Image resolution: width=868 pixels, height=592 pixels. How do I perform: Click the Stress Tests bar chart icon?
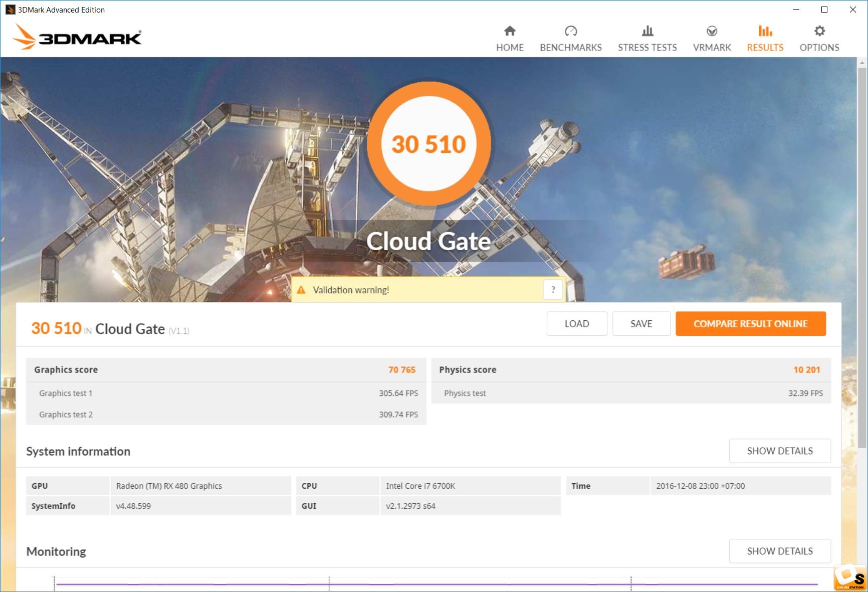647,31
